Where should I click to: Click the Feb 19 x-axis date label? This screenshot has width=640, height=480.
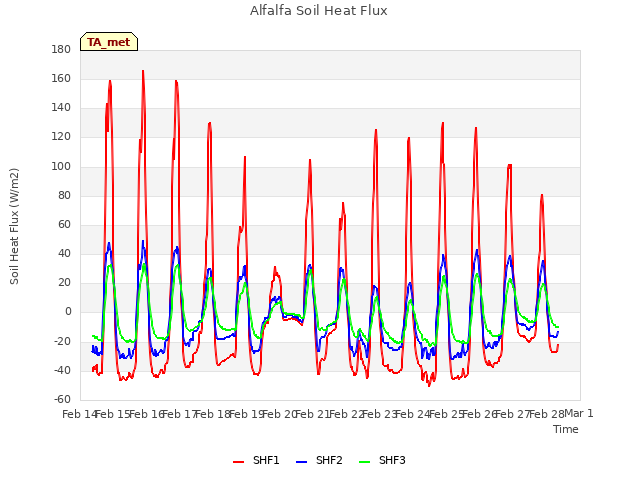click(x=246, y=414)
